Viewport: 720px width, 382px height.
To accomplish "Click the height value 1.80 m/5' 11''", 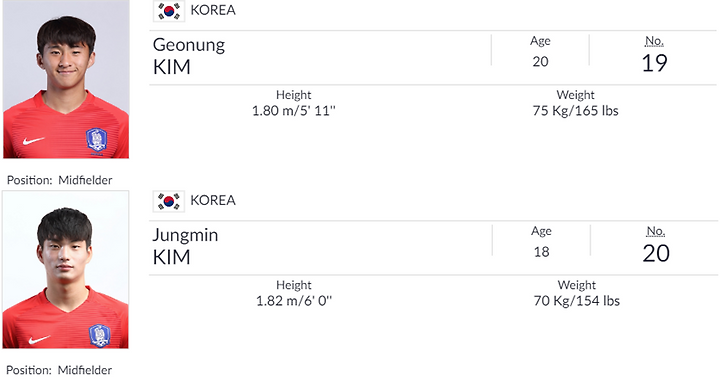I will point(294,111).
